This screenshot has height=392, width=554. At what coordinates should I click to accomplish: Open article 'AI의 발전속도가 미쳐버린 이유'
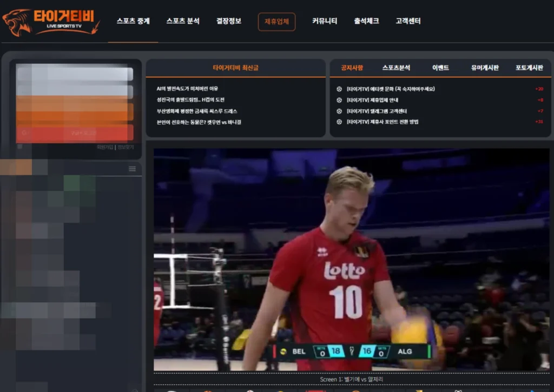pos(187,89)
